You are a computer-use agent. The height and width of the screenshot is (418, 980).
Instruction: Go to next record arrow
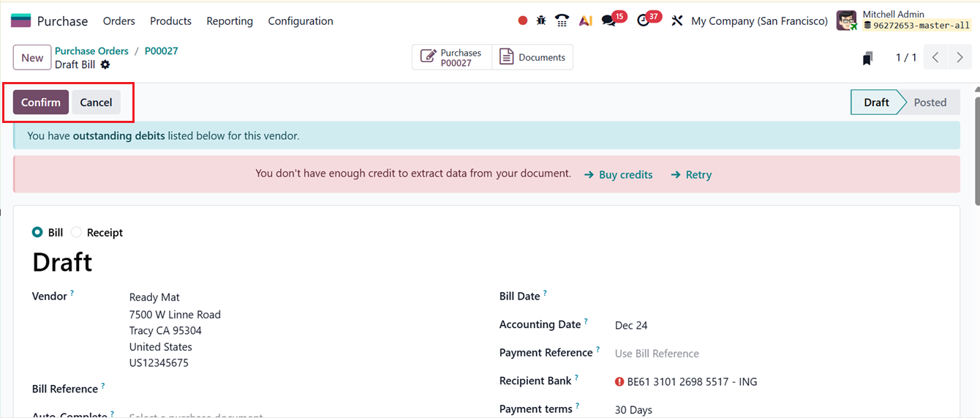(960, 58)
